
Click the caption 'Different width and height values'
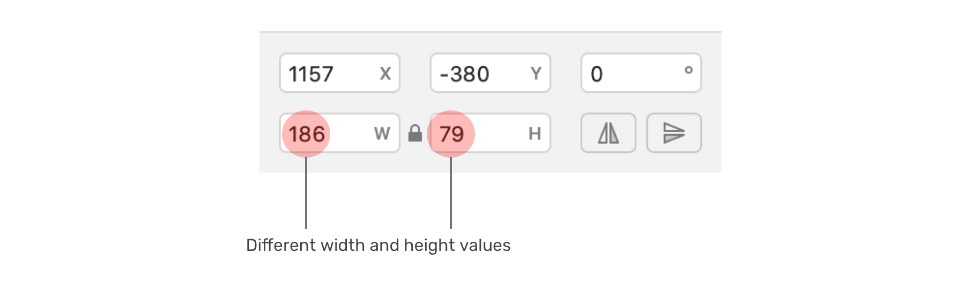378,246
